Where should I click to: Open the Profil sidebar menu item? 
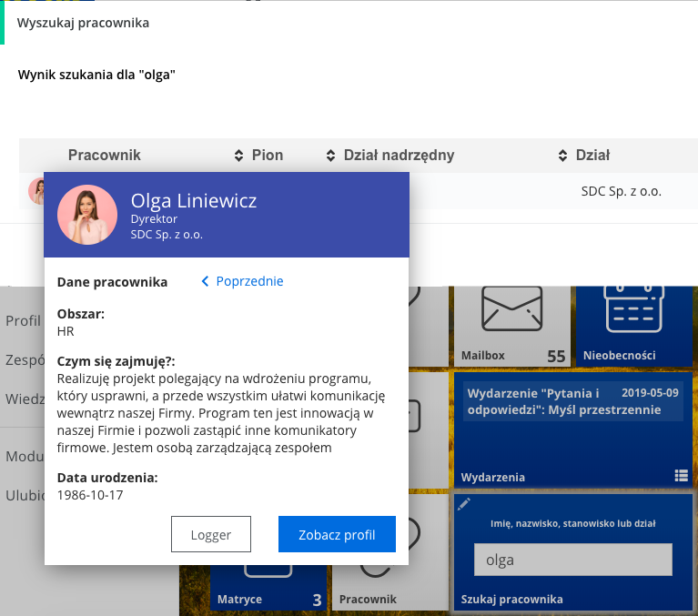[23, 320]
